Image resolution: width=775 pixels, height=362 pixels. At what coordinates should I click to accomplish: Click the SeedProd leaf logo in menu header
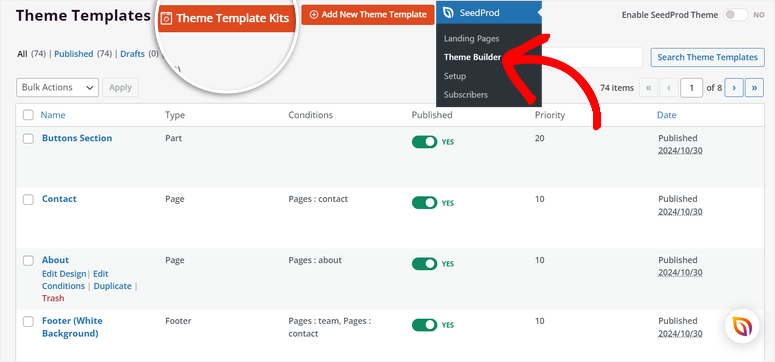coord(448,13)
